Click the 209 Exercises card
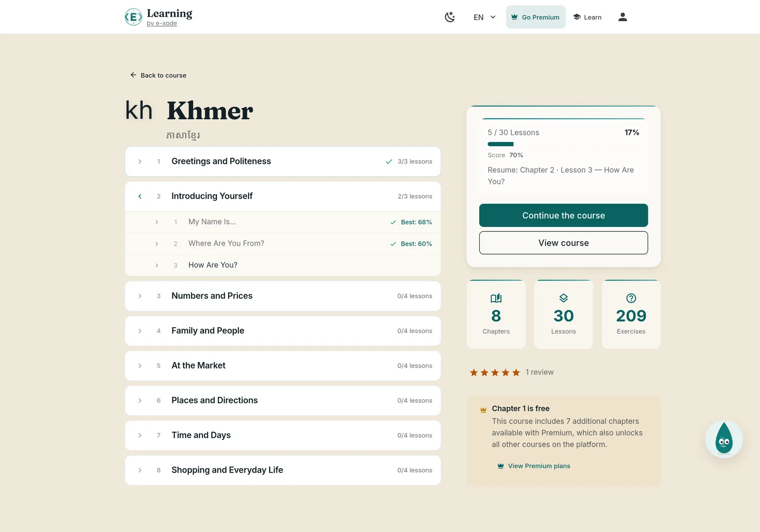This screenshot has width=760, height=532. click(631, 314)
